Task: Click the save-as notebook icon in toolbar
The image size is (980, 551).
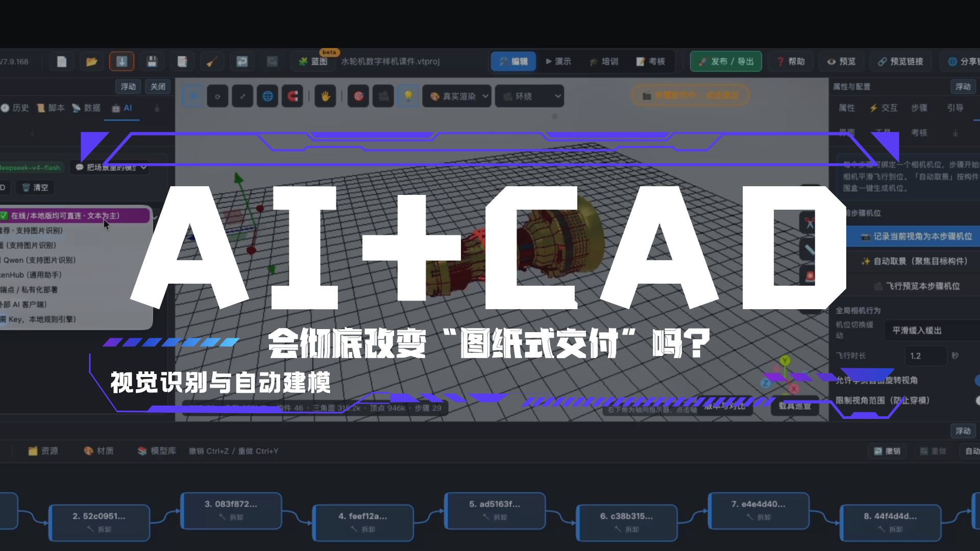Action: tap(182, 62)
